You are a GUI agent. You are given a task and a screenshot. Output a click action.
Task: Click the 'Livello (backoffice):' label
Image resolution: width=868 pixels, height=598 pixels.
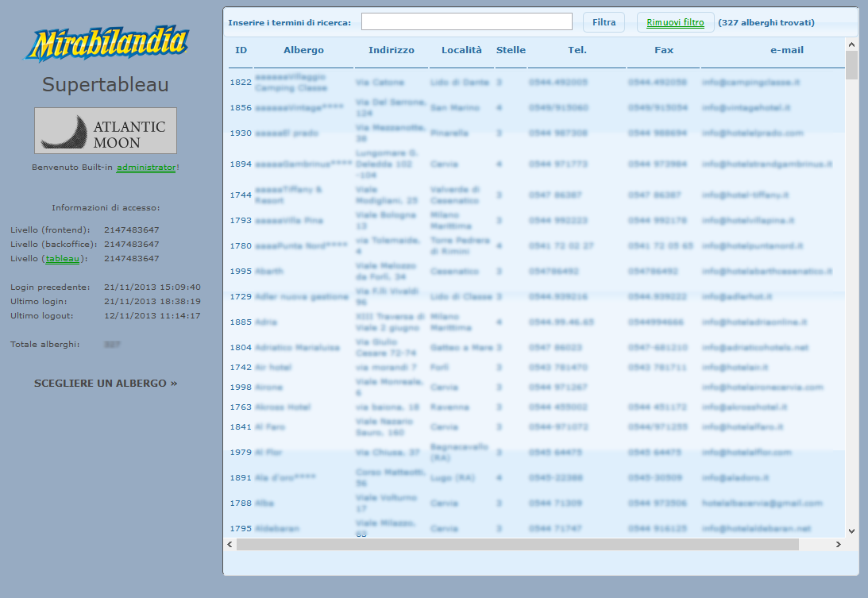point(54,244)
